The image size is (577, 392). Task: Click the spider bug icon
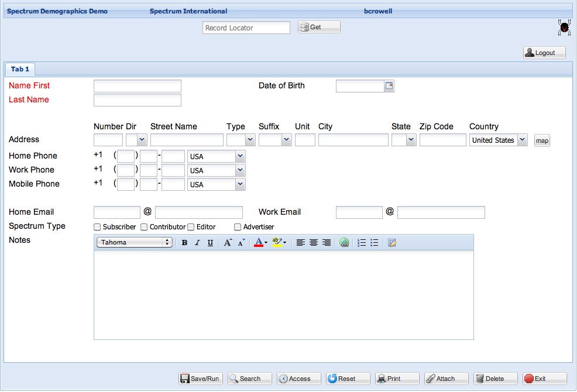(564, 27)
